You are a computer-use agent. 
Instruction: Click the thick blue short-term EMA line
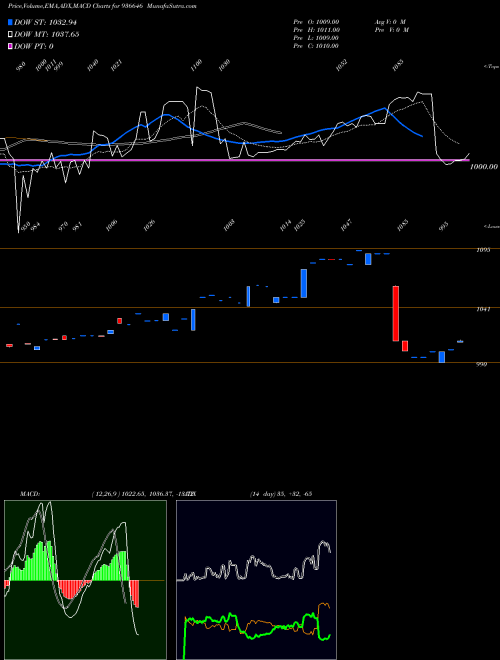(210, 135)
